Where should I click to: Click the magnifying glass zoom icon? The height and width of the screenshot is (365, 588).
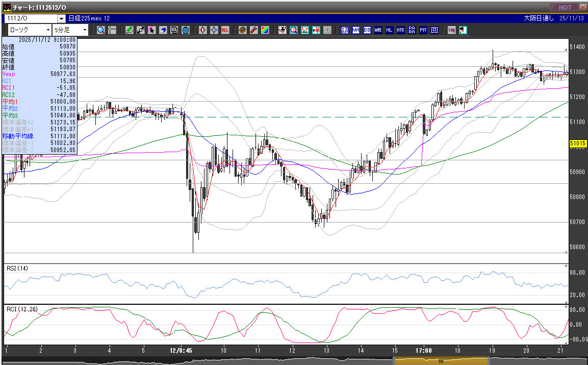click(101, 30)
